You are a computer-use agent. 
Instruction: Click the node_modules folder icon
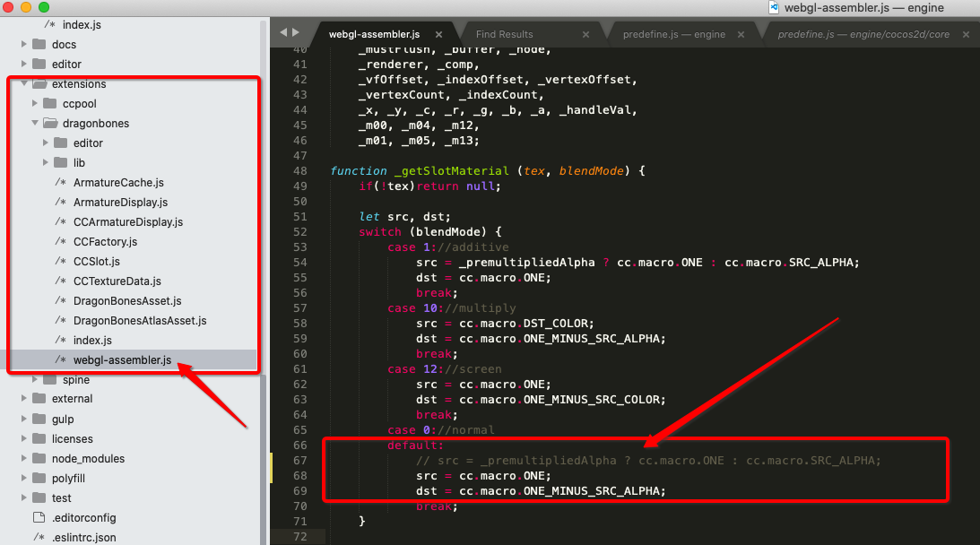coord(39,459)
